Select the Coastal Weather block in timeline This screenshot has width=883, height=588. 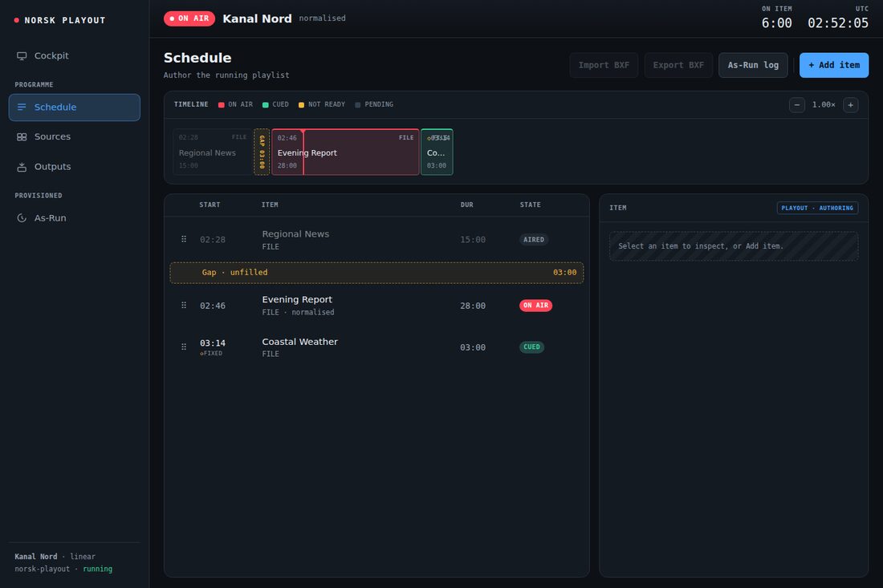point(437,152)
